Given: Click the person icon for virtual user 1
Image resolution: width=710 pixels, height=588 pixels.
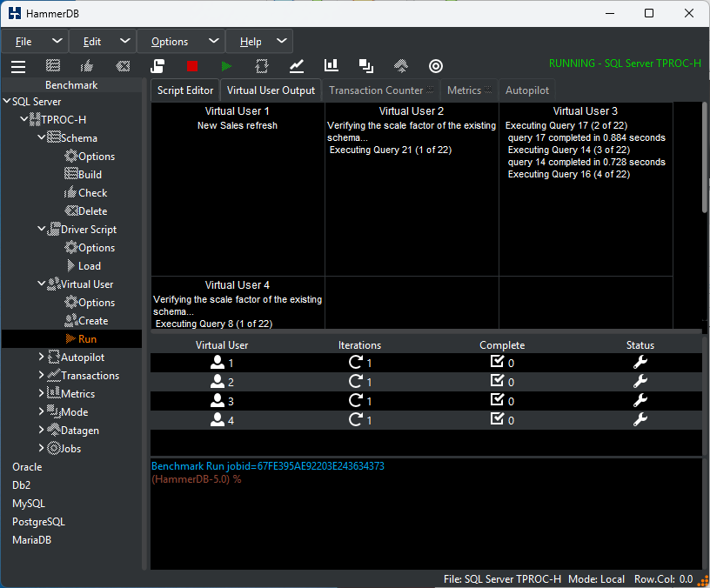Looking at the screenshot, I should [218, 362].
